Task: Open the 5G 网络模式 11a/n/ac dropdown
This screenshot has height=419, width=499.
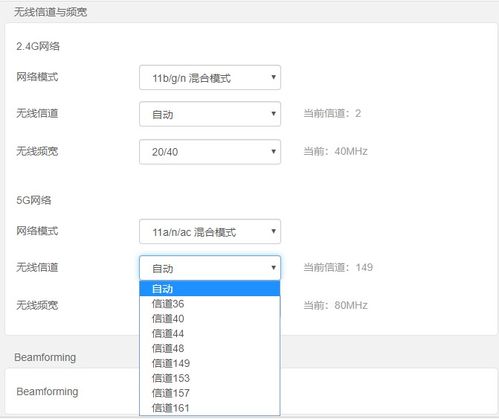Action: 210,231
